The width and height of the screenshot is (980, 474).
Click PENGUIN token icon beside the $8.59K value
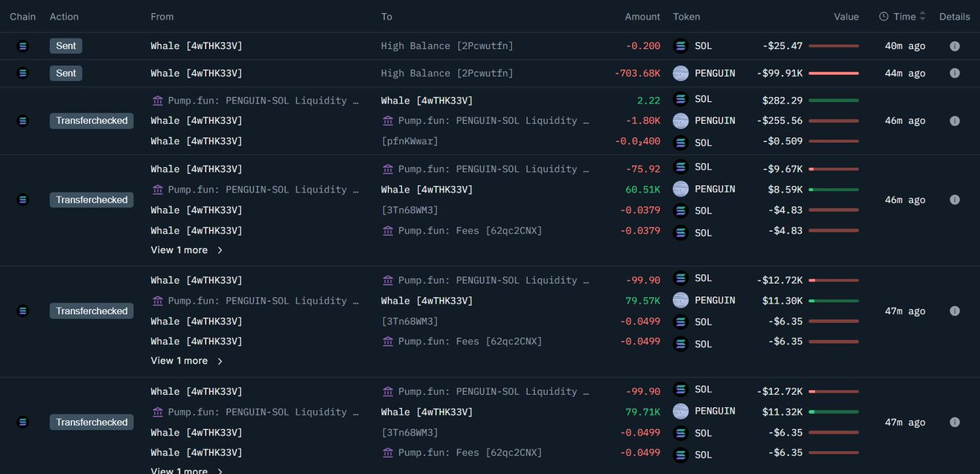tap(680, 189)
